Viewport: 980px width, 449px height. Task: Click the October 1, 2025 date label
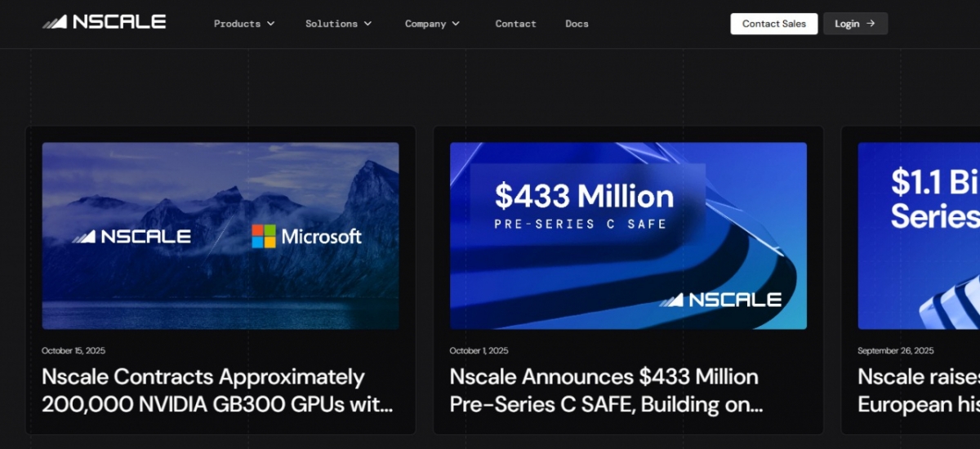(479, 351)
